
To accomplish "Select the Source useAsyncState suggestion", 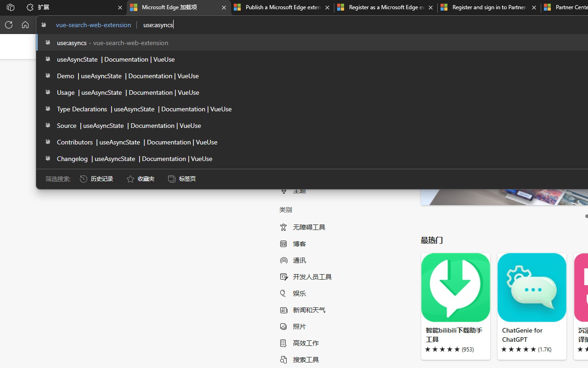I will pyautogui.click(x=312, y=126).
